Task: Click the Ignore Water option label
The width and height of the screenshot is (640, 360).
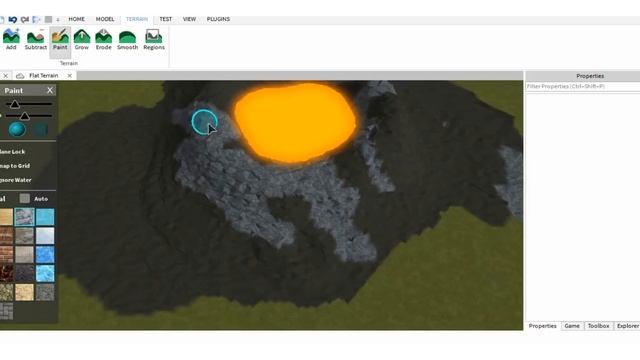Action: pos(16,180)
